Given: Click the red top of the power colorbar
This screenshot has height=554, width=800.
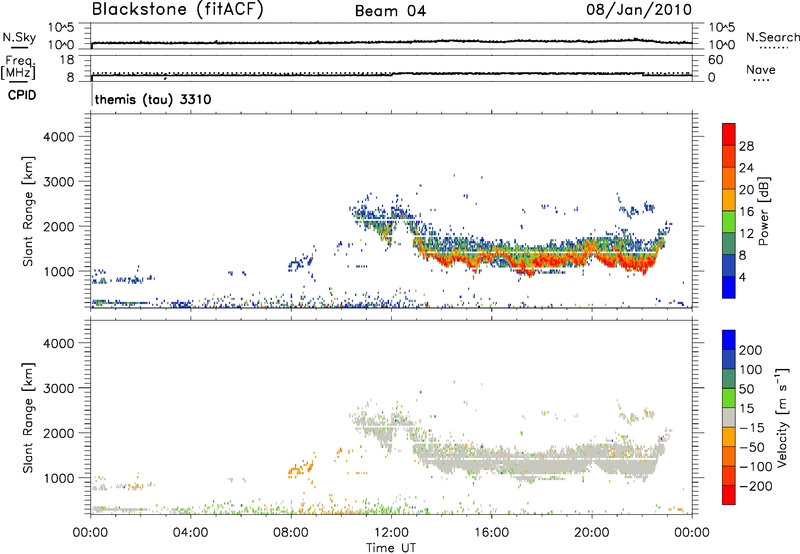Looking at the screenshot, I should point(729,134).
